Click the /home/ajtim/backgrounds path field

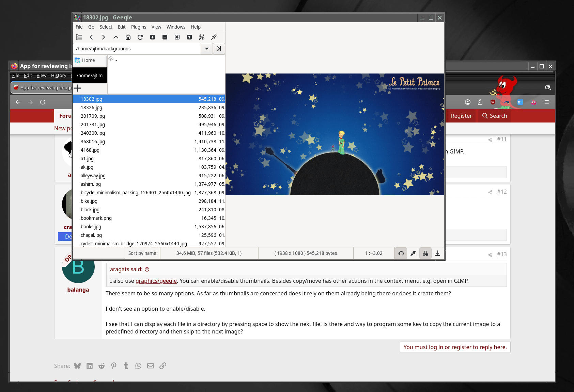tap(137, 49)
